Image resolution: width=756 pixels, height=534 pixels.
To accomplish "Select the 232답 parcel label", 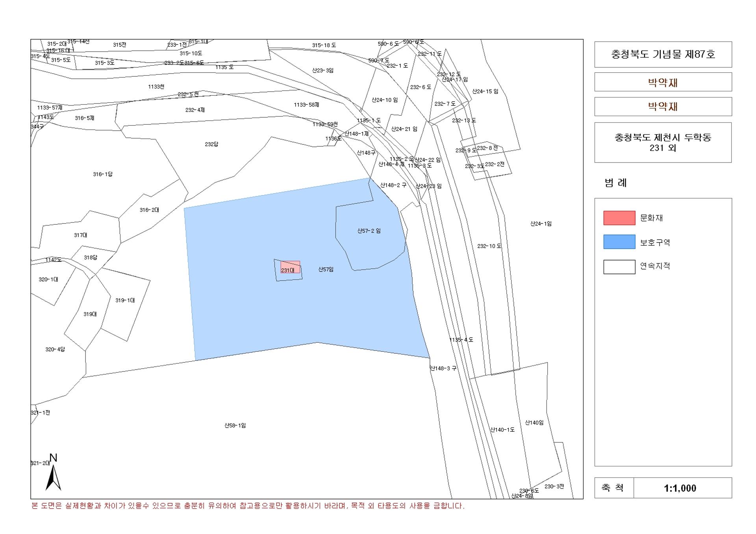I will coord(211,144).
